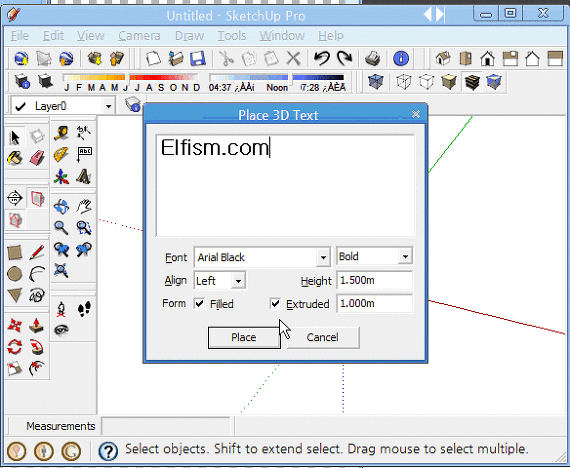Click the Place button
Image resolution: width=570 pixels, height=468 pixels.
click(244, 337)
